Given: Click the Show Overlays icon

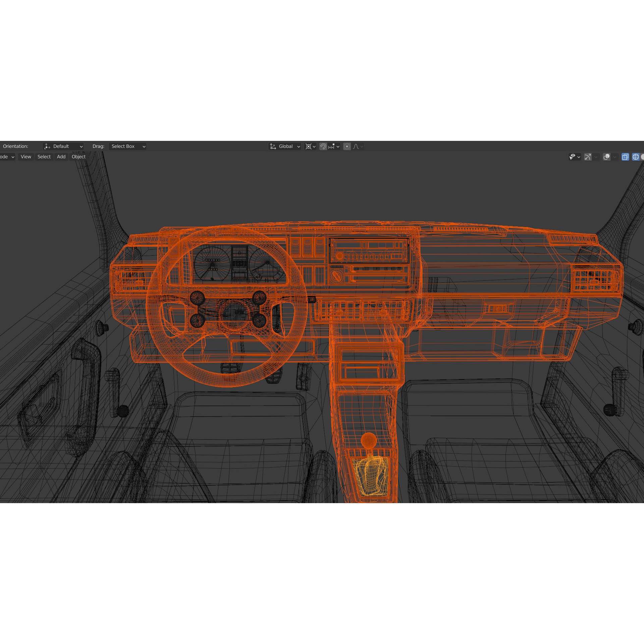Looking at the screenshot, I should (606, 157).
